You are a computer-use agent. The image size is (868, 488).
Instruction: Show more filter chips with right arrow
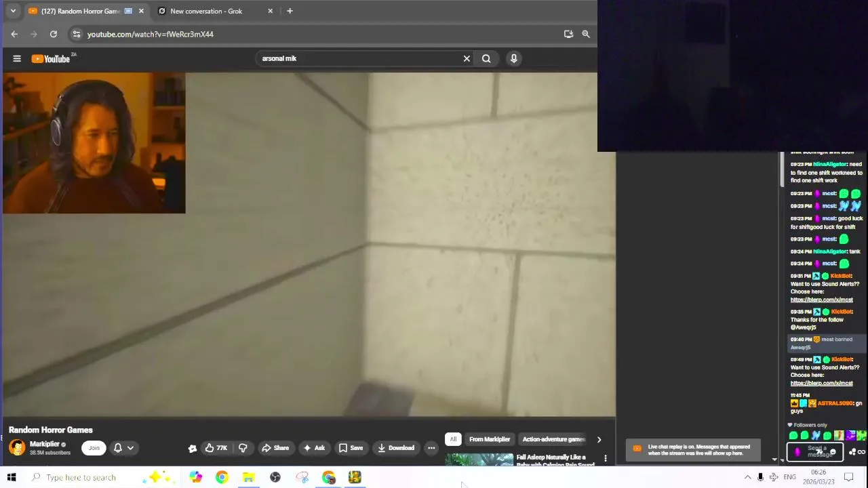click(x=599, y=439)
